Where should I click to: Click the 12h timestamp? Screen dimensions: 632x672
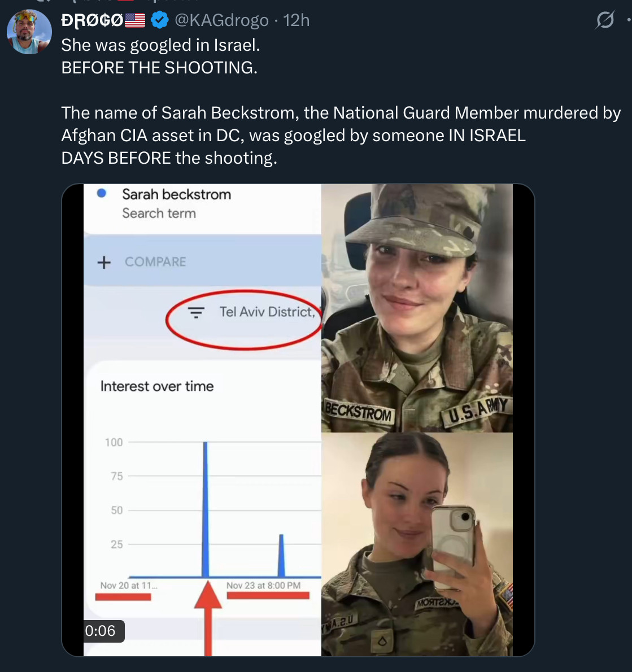coord(297,20)
